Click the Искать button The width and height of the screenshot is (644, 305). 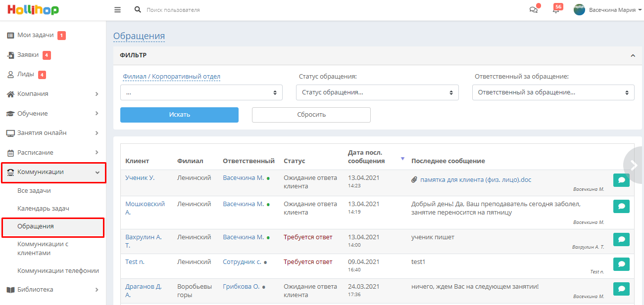coord(179,115)
